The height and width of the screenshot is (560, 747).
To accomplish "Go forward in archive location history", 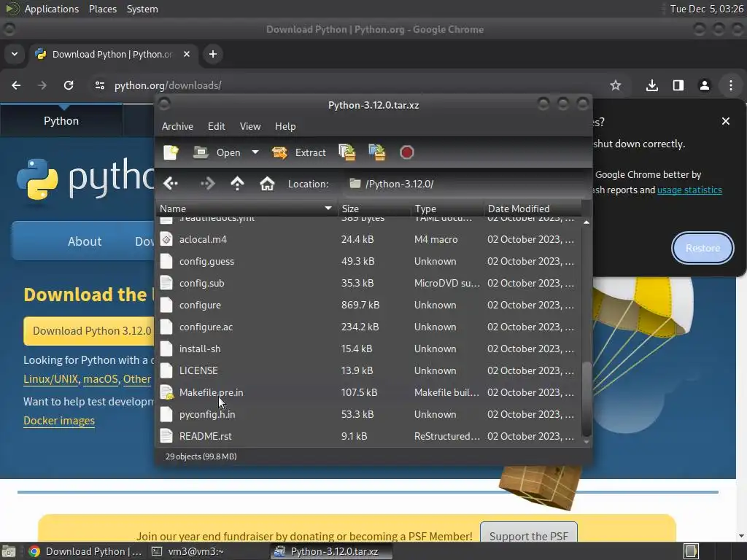I will (x=208, y=183).
